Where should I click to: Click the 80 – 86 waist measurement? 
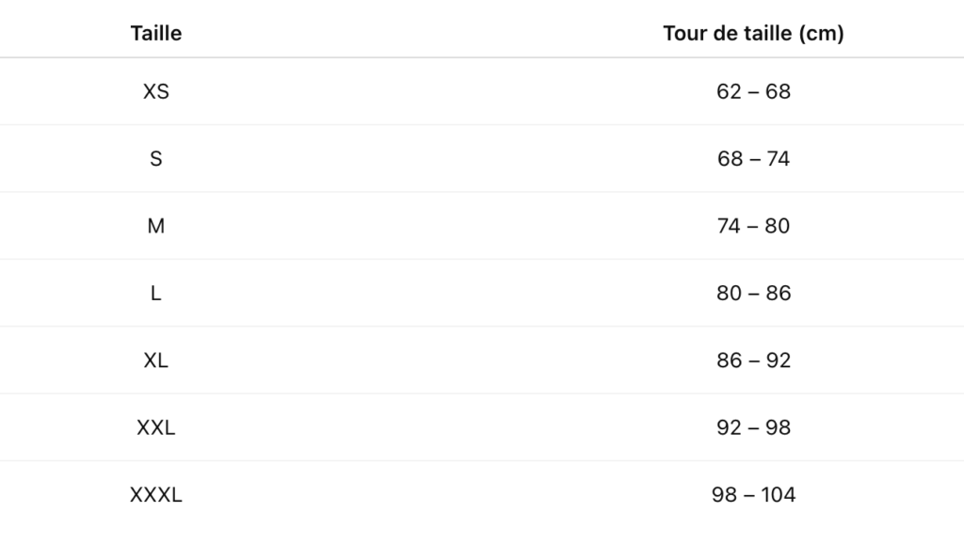click(753, 294)
